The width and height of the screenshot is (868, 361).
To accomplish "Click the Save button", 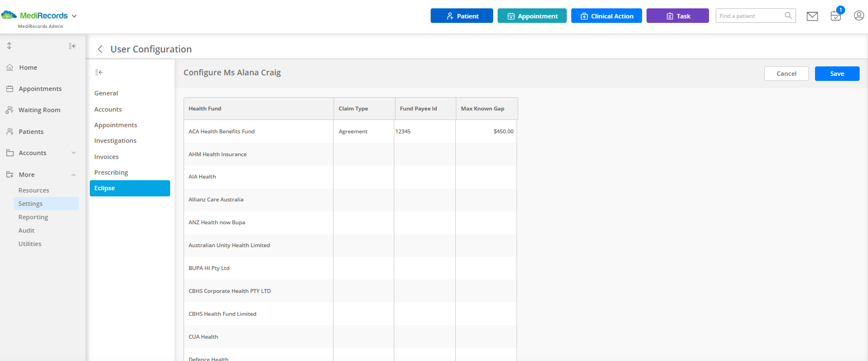I will pyautogui.click(x=837, y=74).
